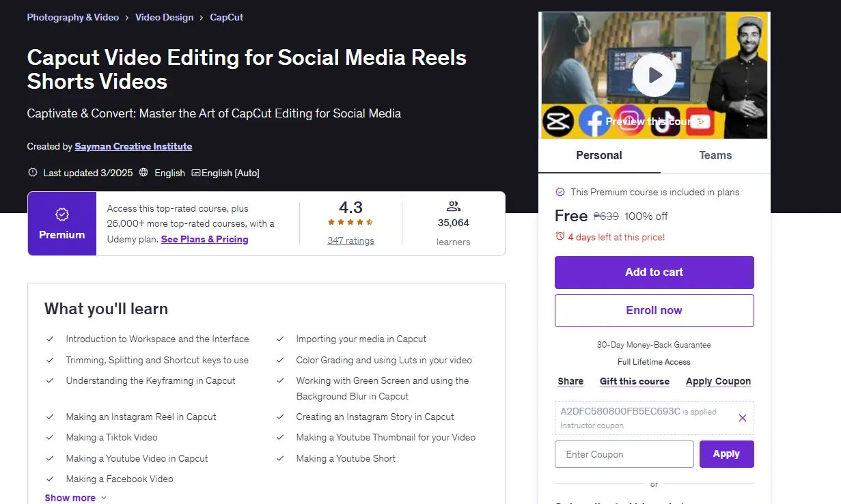Click the 100% off text
Image resolution: width=841 pixels, height=504 pixels.
(646, 216)
